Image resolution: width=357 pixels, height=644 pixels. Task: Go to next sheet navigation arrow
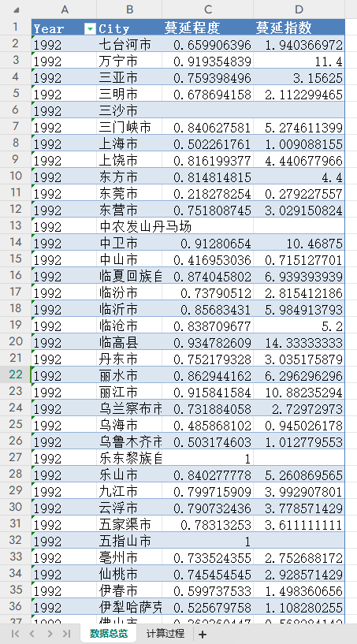[x=50, y=634]
